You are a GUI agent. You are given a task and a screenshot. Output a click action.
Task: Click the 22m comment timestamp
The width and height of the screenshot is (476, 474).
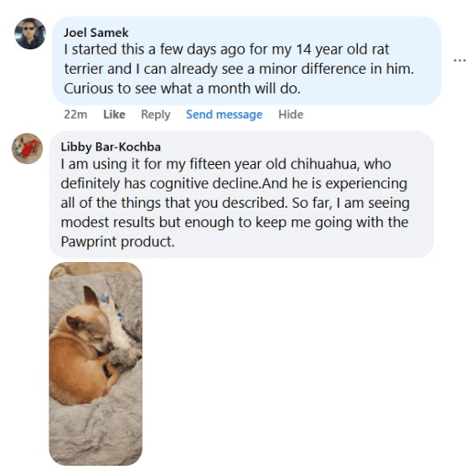[x=75, y=115]
